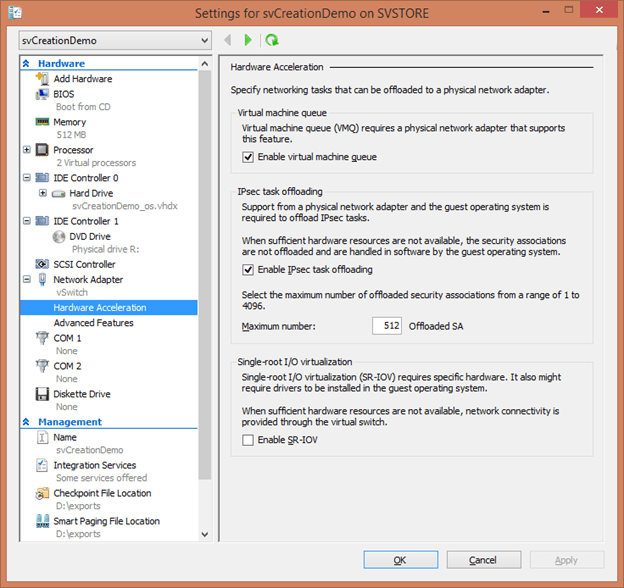Select the Memory setting entry
The image size is (624, 588).
coord(70,122)
